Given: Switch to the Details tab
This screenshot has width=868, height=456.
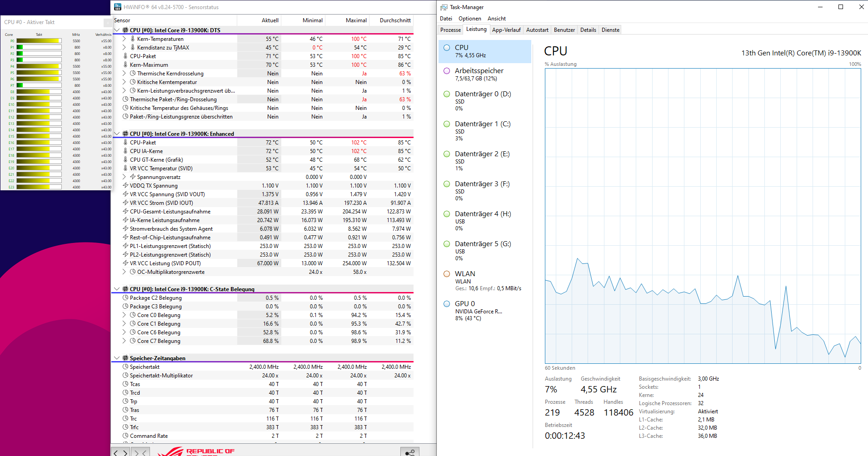Looking at the screenshot, I should pyautogui.click(x=588, y=30).
